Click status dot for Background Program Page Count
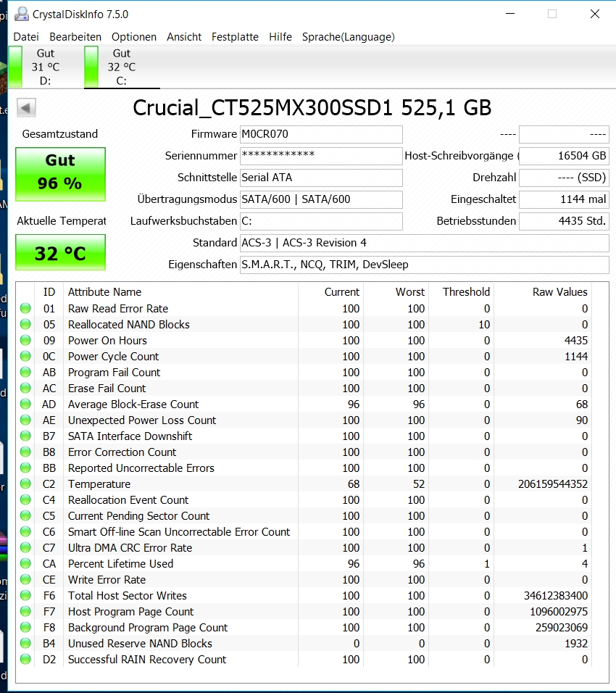This screenshot has height=693, width=616. click(x=25, y=627)
